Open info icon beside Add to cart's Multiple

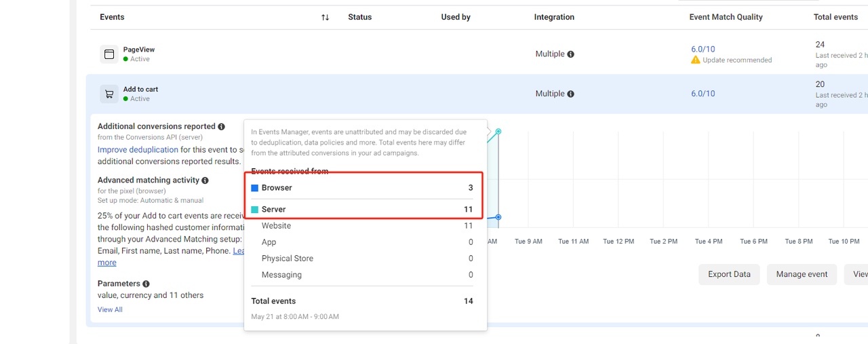(570, 94)
